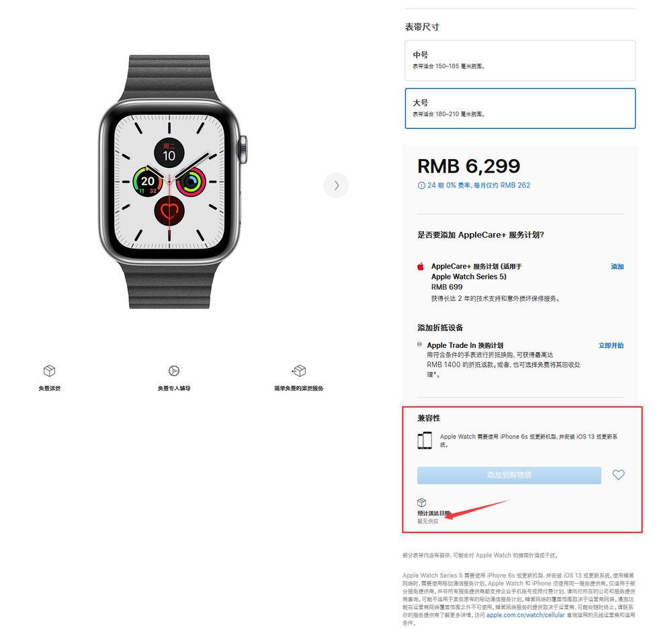672x628 pixels.
Task: Click the RMB 6,299 price text
Action: (468, 166)
